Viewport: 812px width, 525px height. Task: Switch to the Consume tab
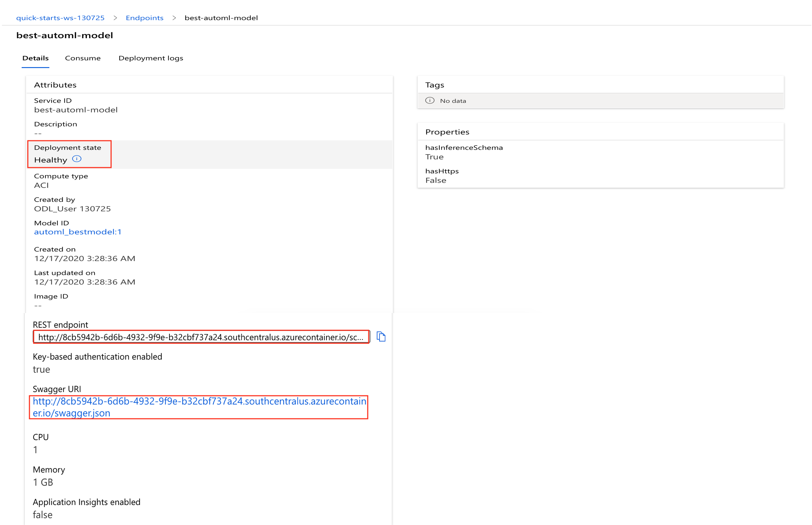pos(83,58)
